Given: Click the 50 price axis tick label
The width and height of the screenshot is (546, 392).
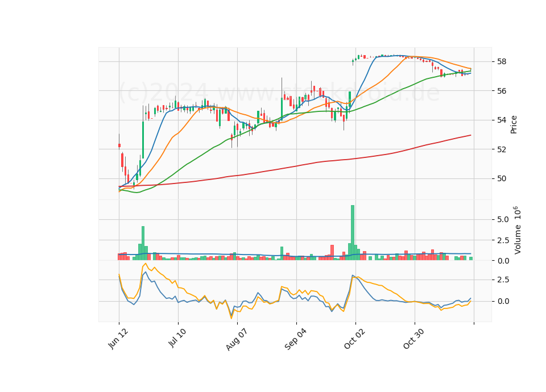Looking at the screenshot, I should click(502, 179).
